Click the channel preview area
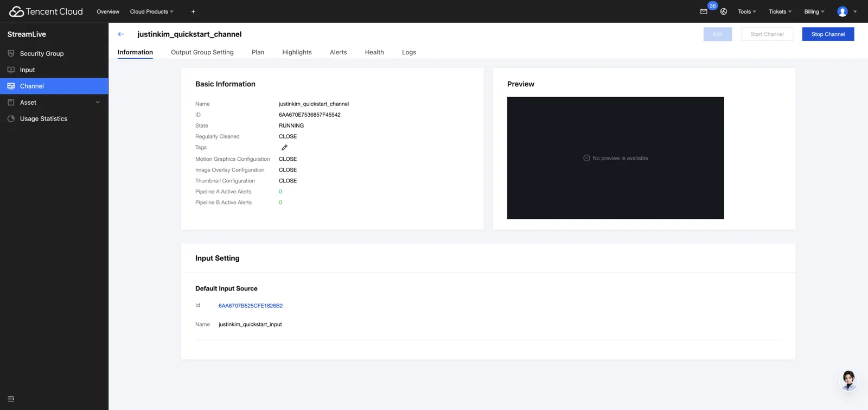868x410 pixels. [x=615, y=158]
